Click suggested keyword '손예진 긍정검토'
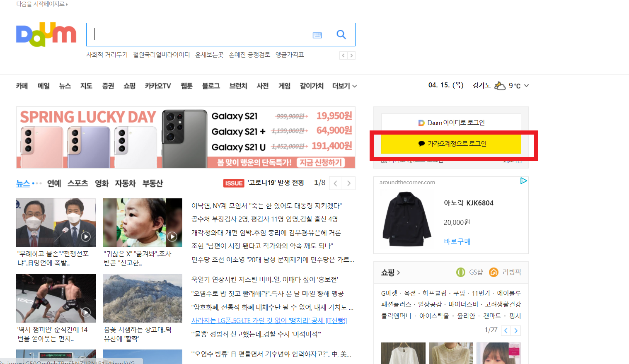The width and height of the screenshot is (629, 364). [x=249, y=55]
